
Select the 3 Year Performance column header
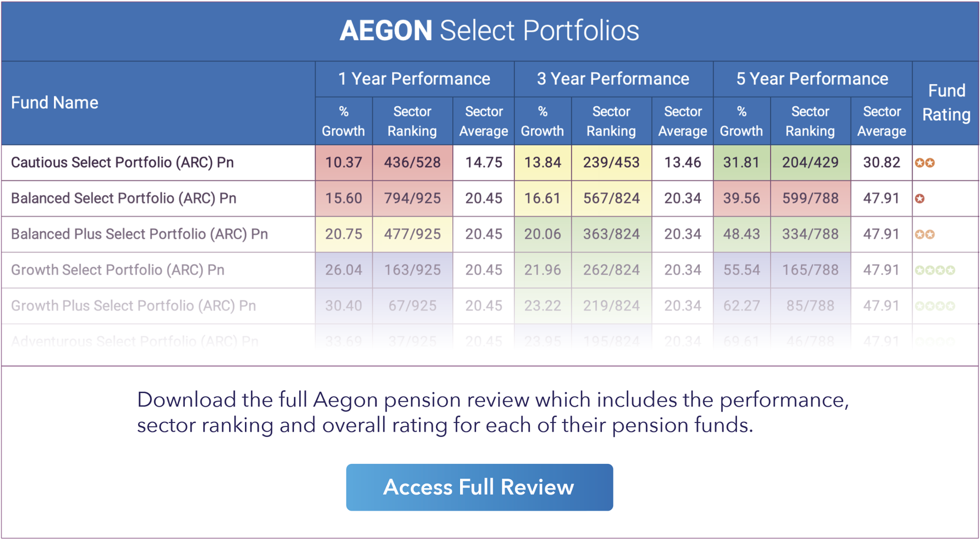click(613, 79)
